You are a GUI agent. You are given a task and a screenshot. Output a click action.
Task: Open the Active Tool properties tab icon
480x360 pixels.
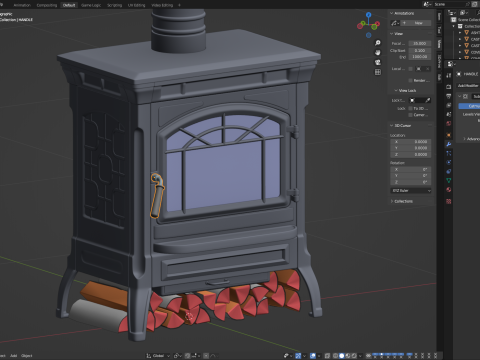(x=449, y=75)
